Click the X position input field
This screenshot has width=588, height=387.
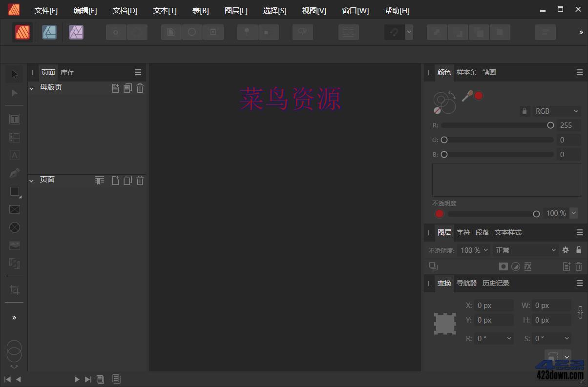pos(493,305)
